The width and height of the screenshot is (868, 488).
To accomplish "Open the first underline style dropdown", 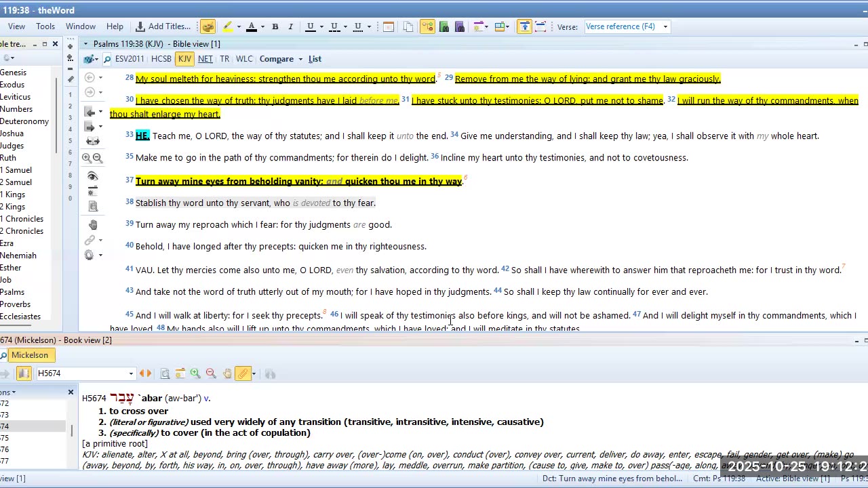I will pyautogui.click(x=321, y=27).
